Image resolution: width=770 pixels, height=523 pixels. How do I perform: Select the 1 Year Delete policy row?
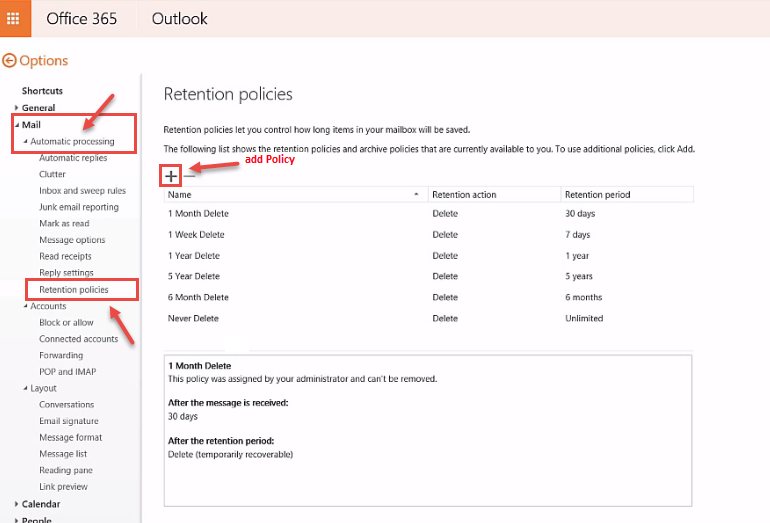[x=428, y=256]
